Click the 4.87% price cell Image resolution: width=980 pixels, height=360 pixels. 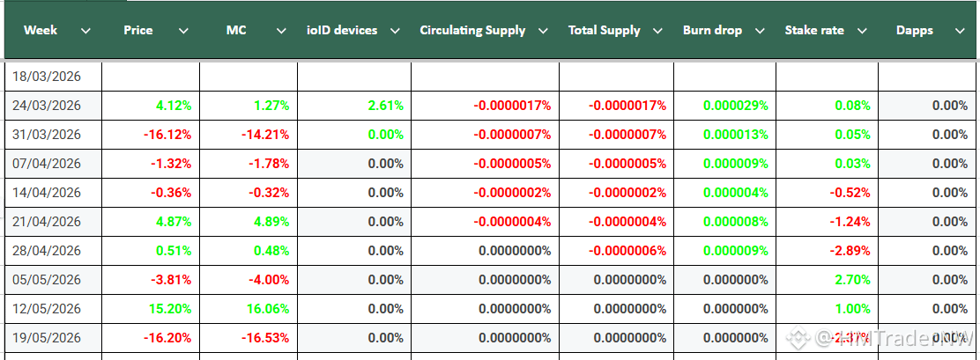[150, 222]
